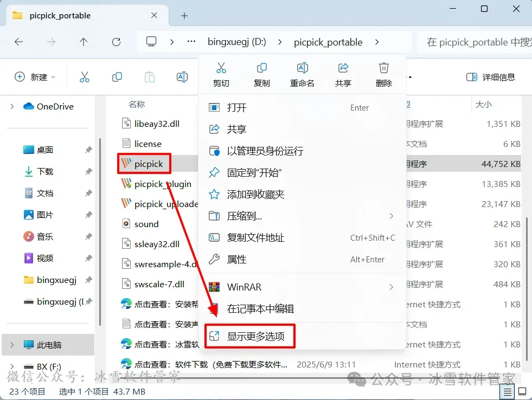Image resolution: width=532 pixels, height=400 pixels.
Task: Open 视频 in the navigation pane
Action: pos(38,259)
